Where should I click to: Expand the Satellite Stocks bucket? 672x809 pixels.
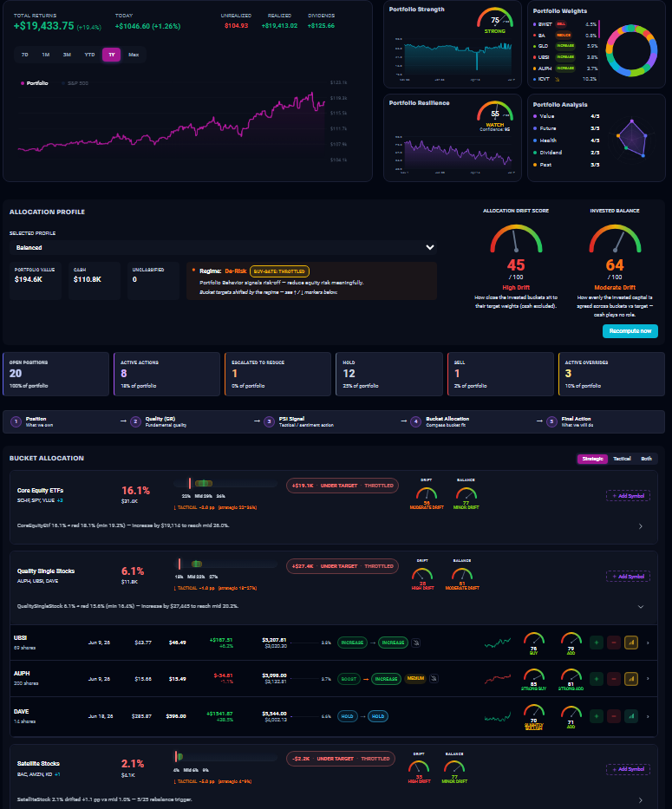click(641, 800)
